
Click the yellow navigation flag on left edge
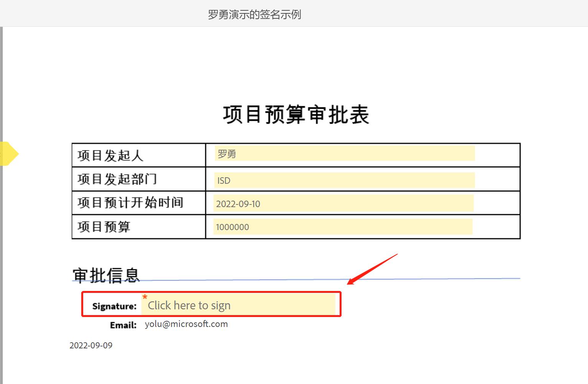9,154
